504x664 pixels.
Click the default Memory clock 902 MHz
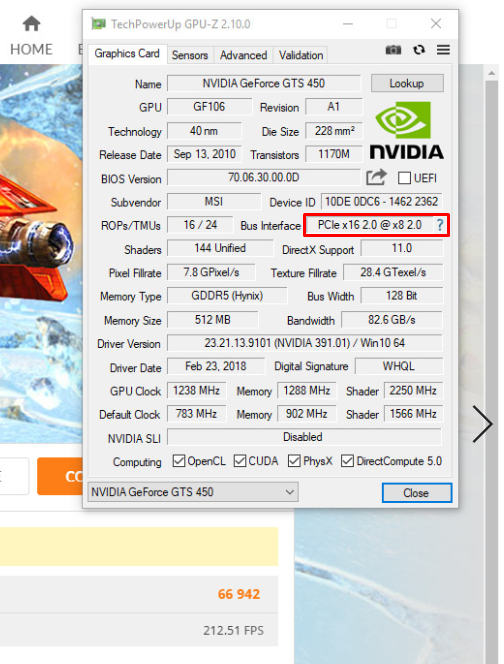pyautogui.click(x=307, y=414)
